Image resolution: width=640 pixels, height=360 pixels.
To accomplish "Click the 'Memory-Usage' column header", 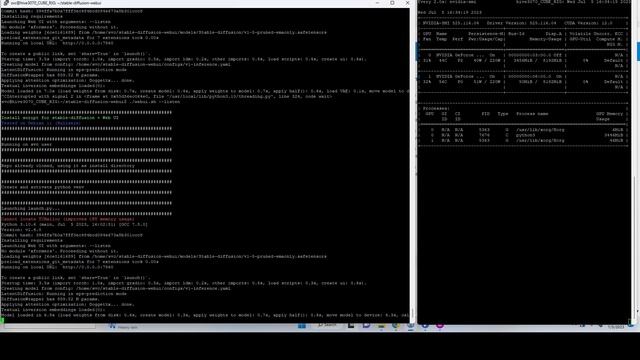I will click(546, 39).
